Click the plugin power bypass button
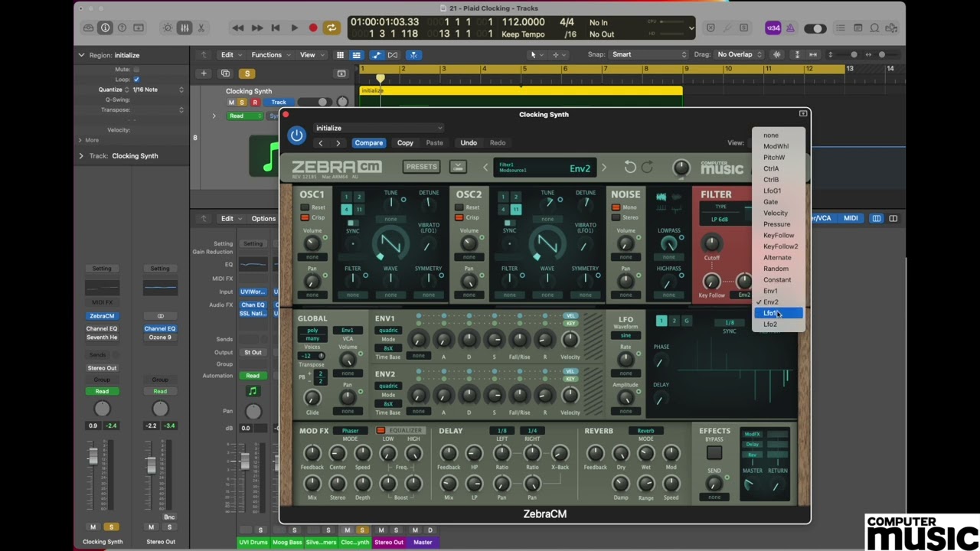This screenshot has width=980, height=551. click(297, 135)
